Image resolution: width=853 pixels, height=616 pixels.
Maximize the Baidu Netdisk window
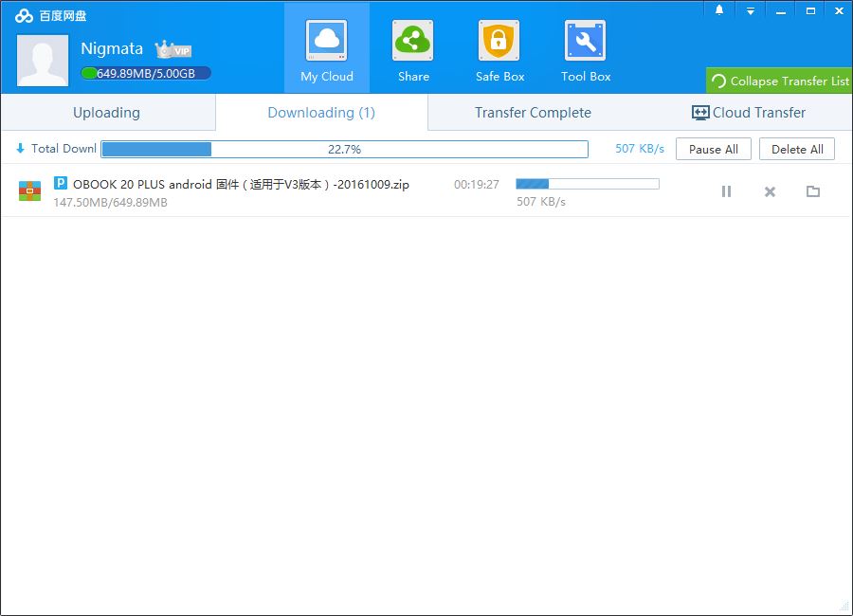click(810, 10)
